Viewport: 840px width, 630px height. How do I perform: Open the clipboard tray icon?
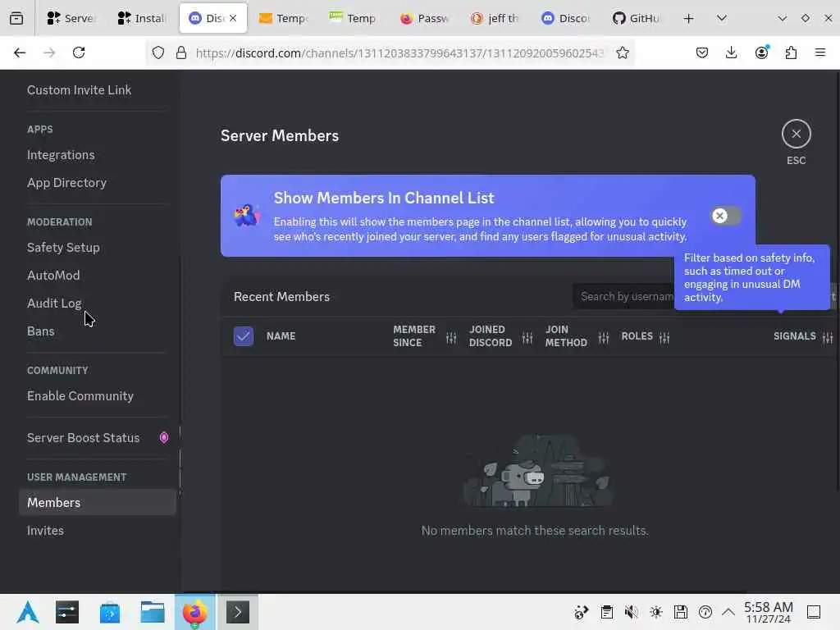606,612
